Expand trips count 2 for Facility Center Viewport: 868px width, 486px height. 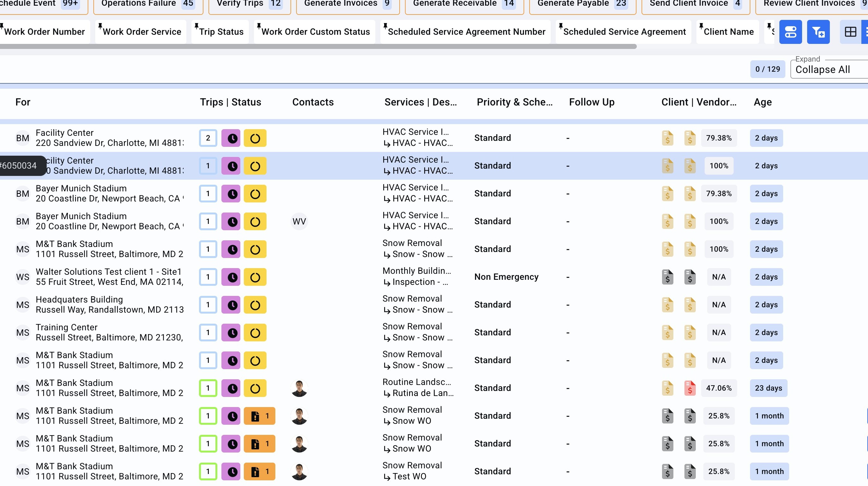pos(208,138)
